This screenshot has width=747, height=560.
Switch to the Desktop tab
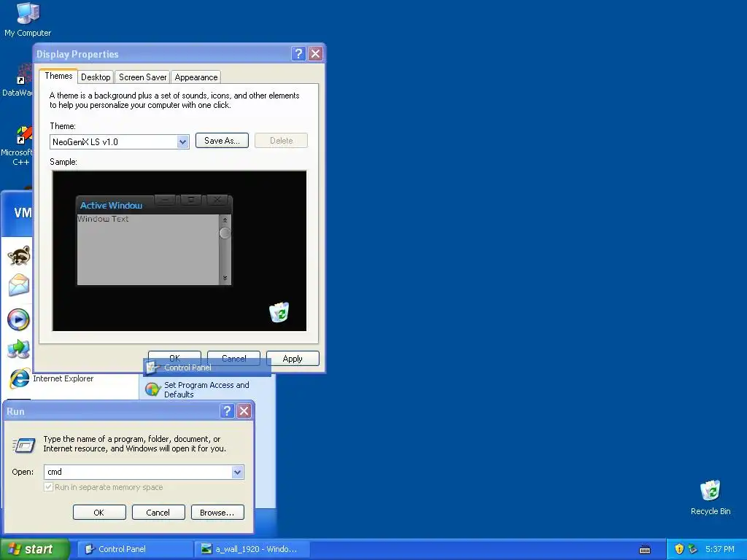point(96,77)
